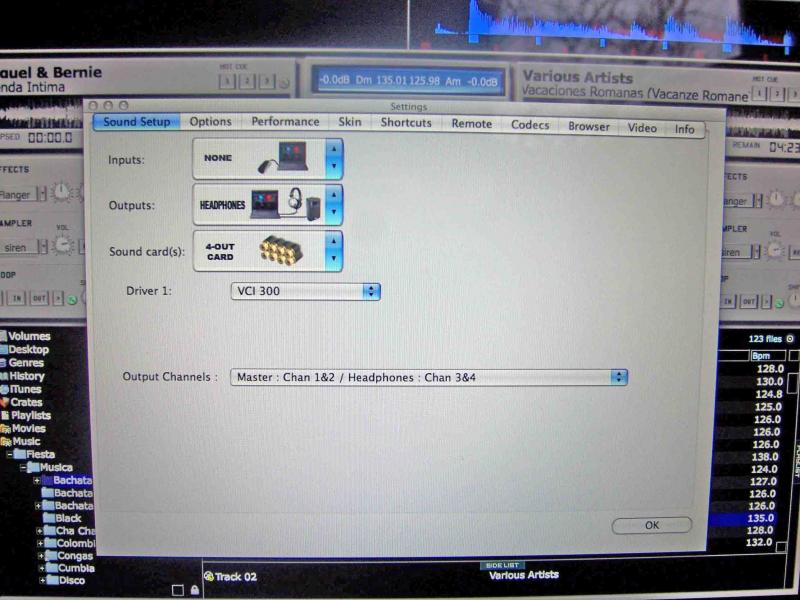Click the up arrow of the Sound card selector

pos(333,241)
